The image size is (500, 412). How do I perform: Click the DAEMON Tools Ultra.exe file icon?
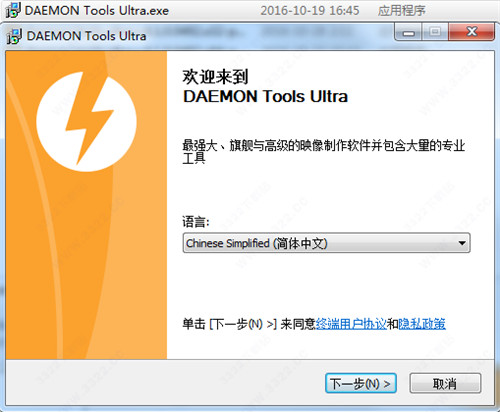coord(13,10)
